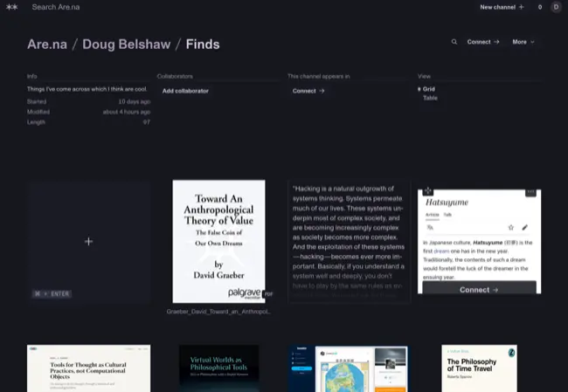The width and height of the screenshot is (568, 392).
Task: Click Add collaborator
Action: click(x=185, y=91)
